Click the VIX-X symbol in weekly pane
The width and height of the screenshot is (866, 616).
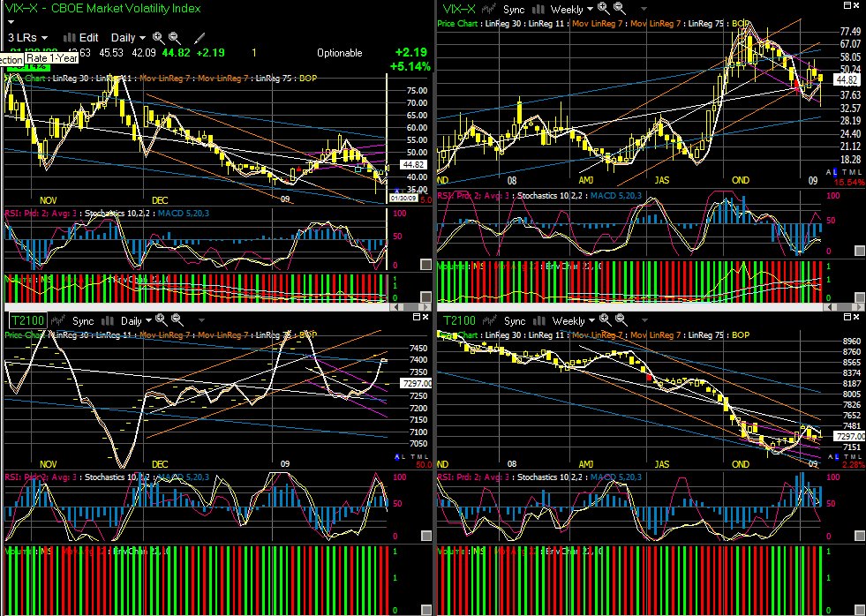pos(458,9)
